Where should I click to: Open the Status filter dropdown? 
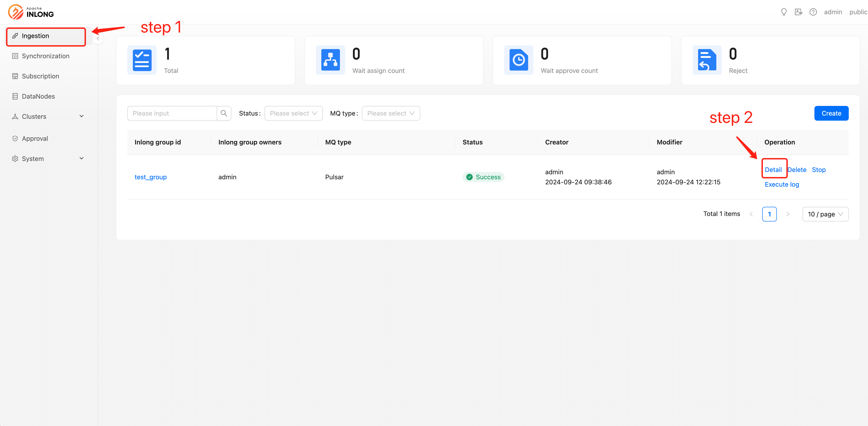pos(293,113)
